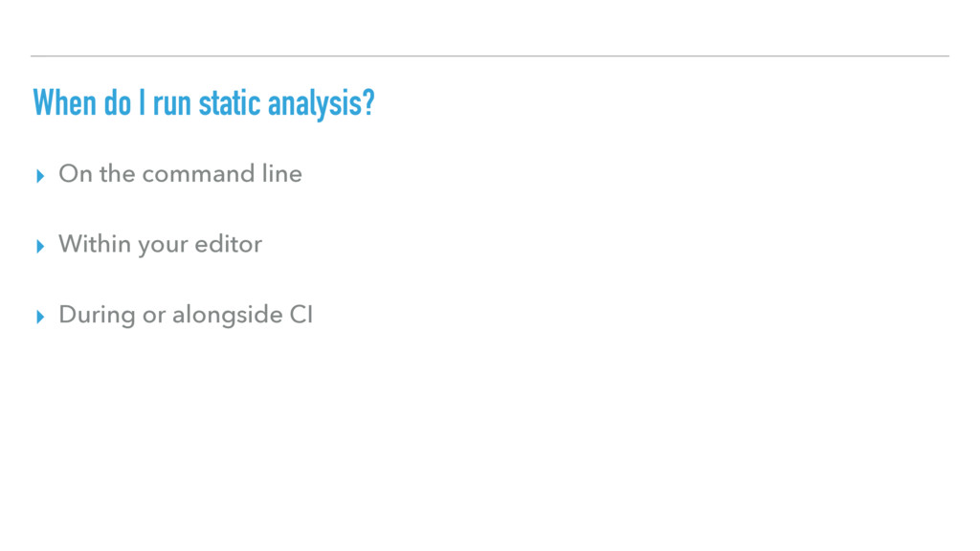Click the word 'static' in the title
980x551 pixels.
230,103
